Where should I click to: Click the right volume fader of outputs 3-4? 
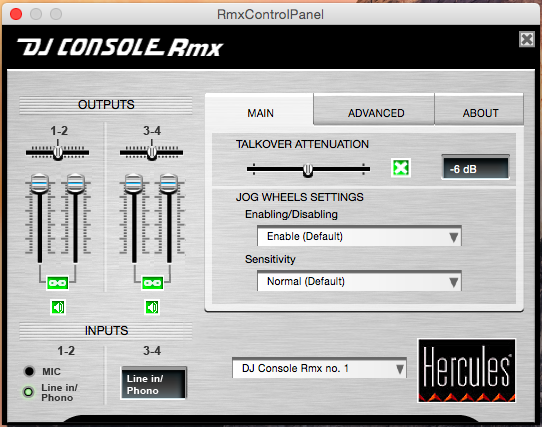pyautogui.click(x=169, y=183)
